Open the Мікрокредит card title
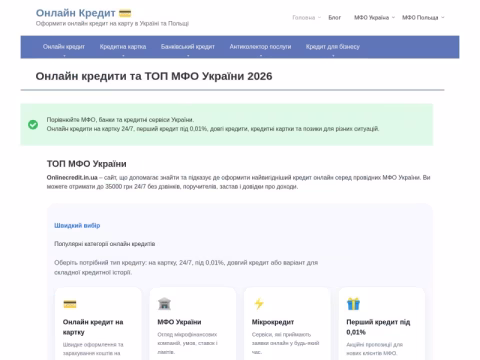The width and height of the screenshot is (480, 360). (x=273, y=322)
